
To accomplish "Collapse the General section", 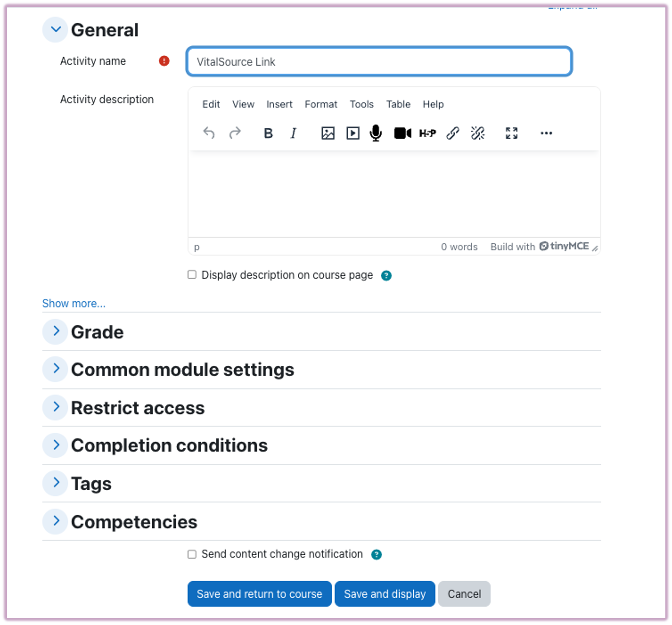I will coord(55,29).
